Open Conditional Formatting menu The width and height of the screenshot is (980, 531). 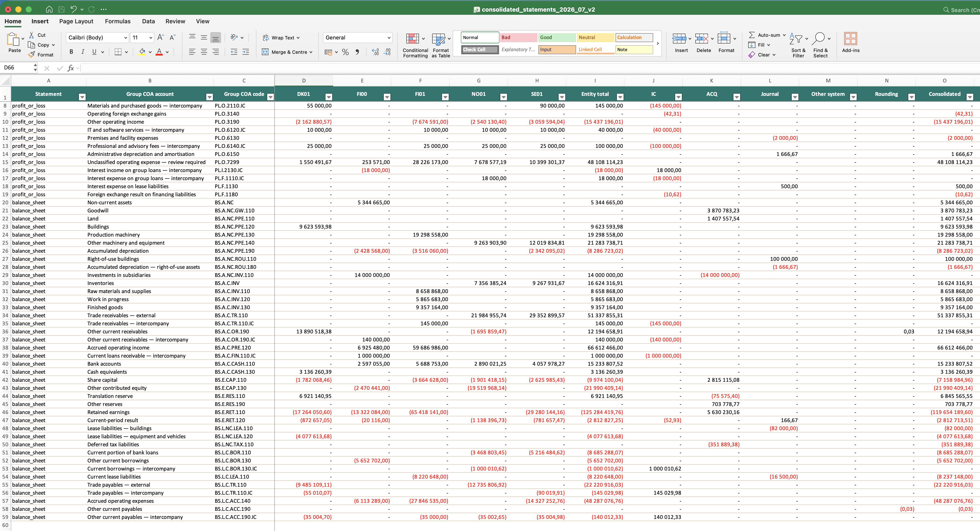click(x=415, y=45)
